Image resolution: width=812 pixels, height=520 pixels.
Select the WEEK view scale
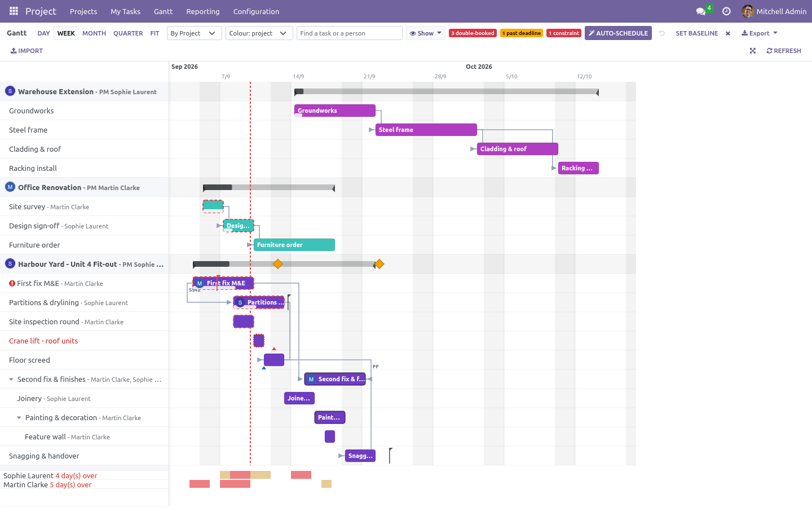point(66,33)
